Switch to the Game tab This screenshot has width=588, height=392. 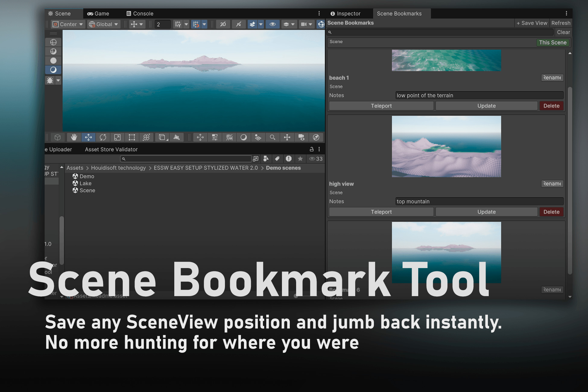point(98,14)
